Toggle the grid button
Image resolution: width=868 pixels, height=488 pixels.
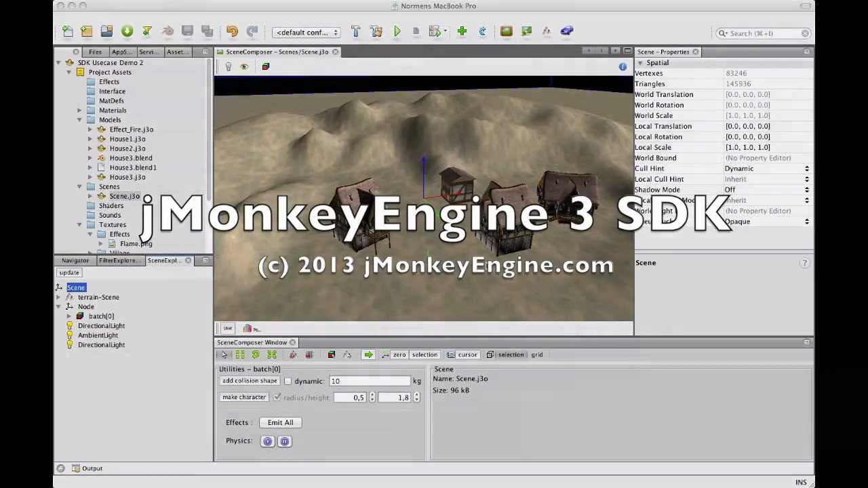pyautogui.click(x=537, y=354)
